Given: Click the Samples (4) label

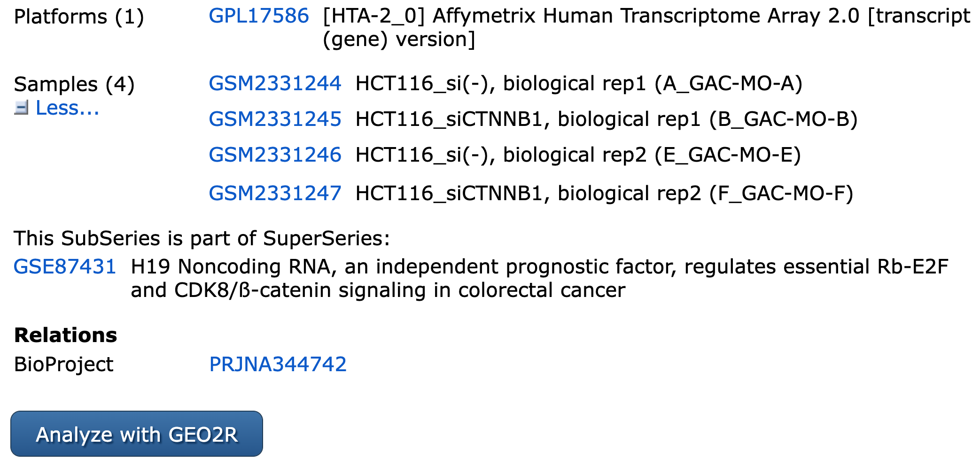Looking at the screenshot, I should point(74,85).
